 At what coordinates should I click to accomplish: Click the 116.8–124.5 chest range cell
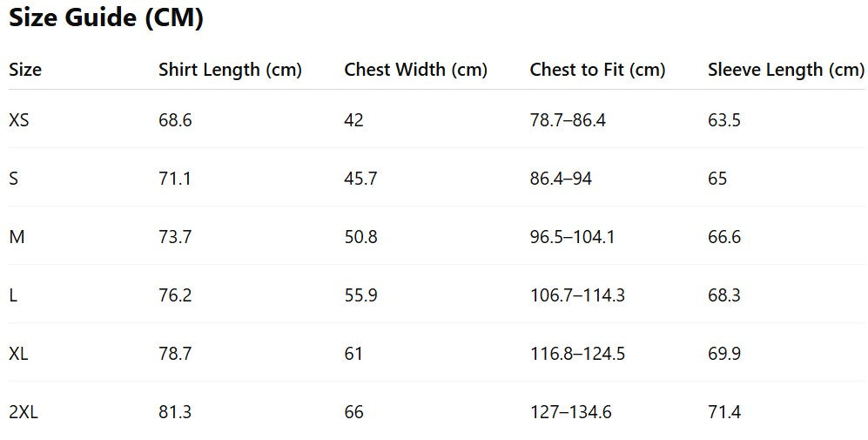(577, 354)
